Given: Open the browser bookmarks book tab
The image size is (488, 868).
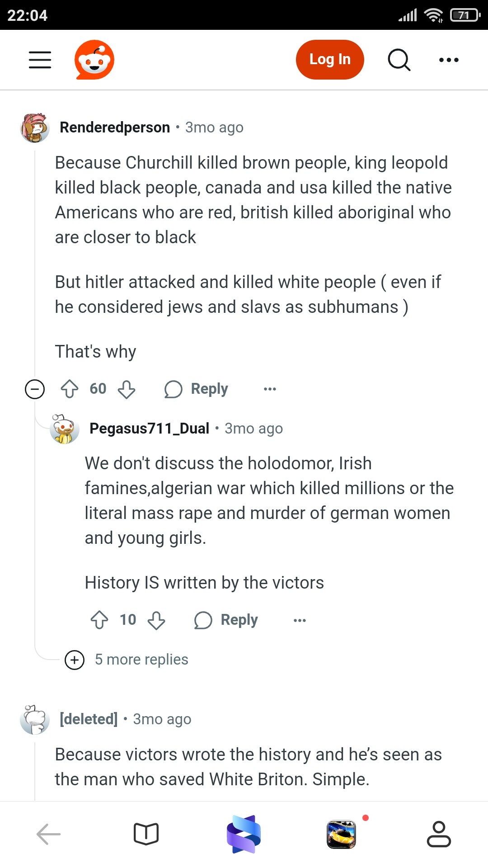Looking at the screenshot, I should click(146, 834).
